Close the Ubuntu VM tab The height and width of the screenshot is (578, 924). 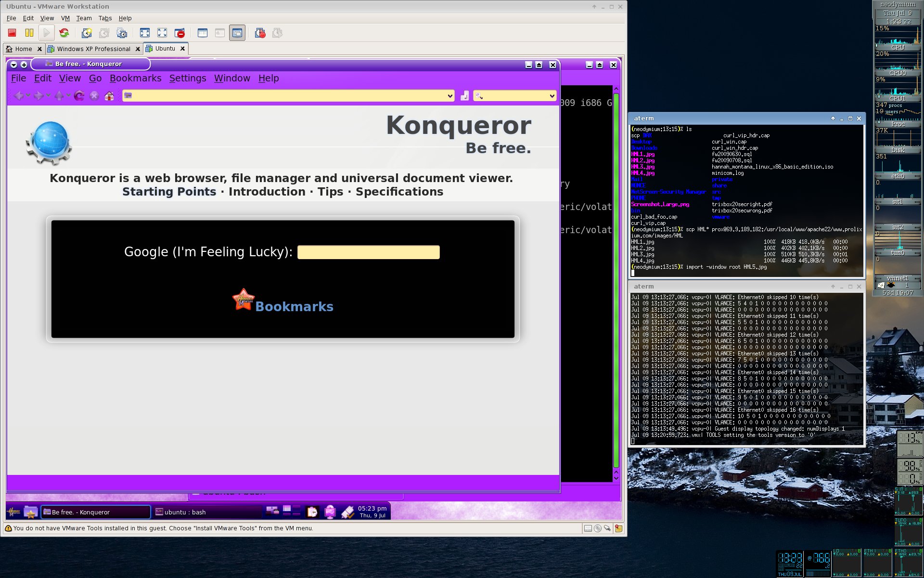[x=182, y=49]
